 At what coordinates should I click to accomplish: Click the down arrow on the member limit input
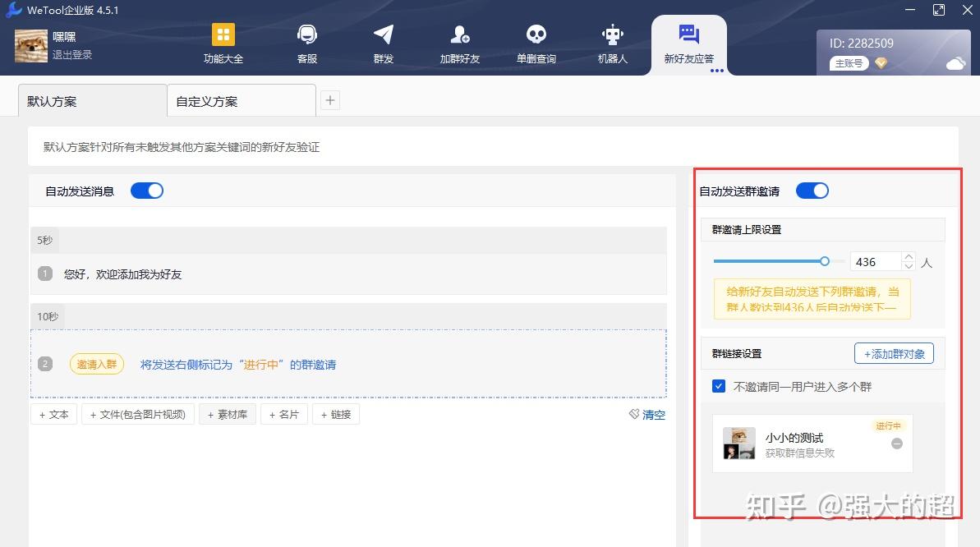tap(909, 267)
